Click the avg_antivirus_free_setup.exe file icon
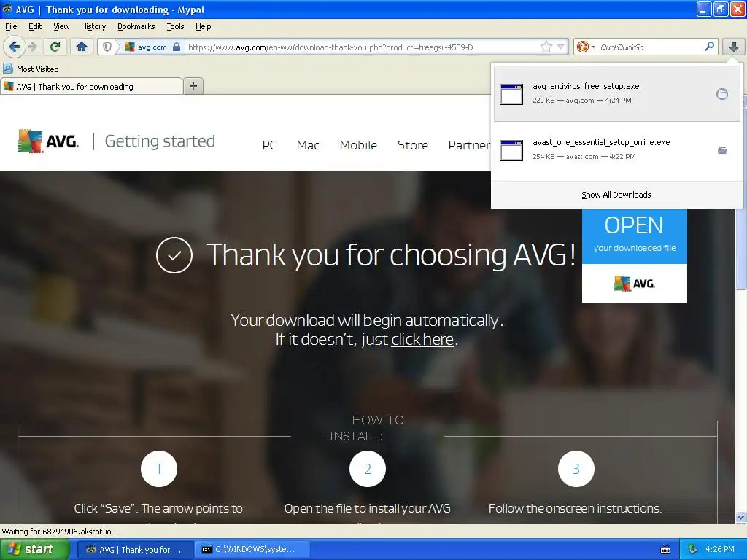Screen dimensions: 747x560 pyautogui.click(x=511, y=94)
